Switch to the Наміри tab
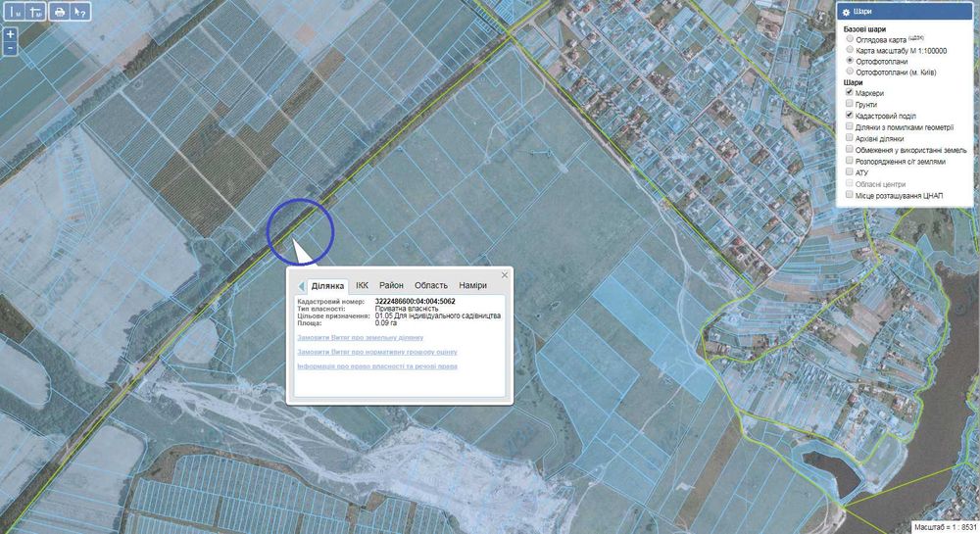Image resolution: width=980 pixels, height=534 pixels. point(472,285)
